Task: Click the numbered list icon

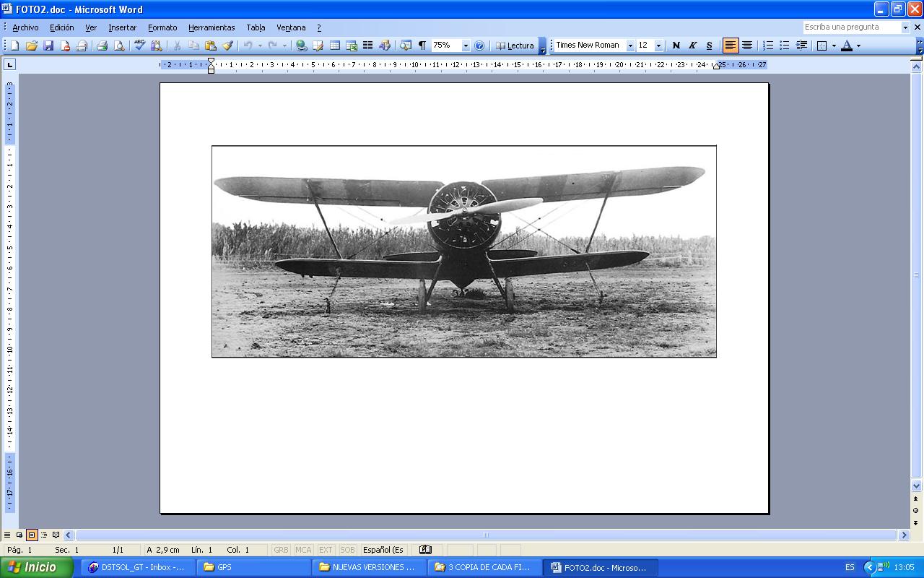Action: [768, 46]
